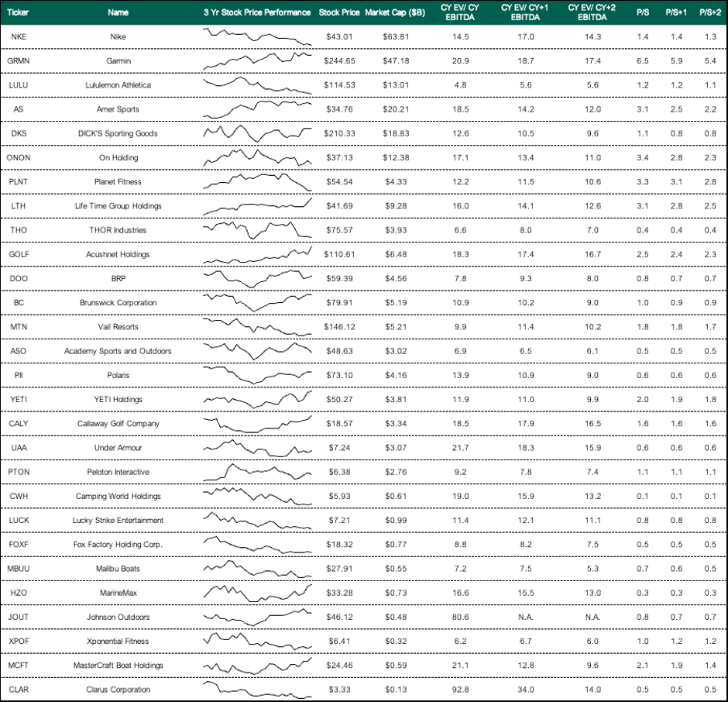
Task: Open the YETI Holdings price sparkline
Action: click(258, 399)
